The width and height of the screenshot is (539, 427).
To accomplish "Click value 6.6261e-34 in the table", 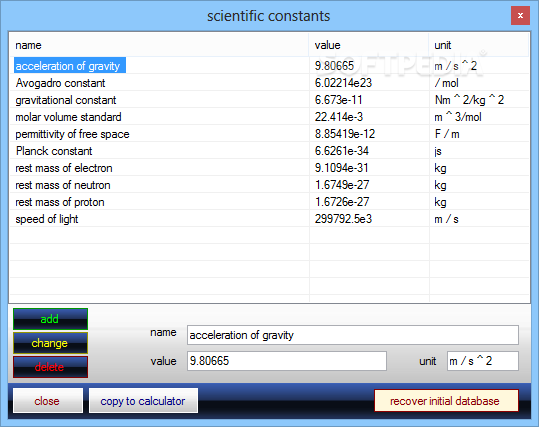I will [342, 151].
